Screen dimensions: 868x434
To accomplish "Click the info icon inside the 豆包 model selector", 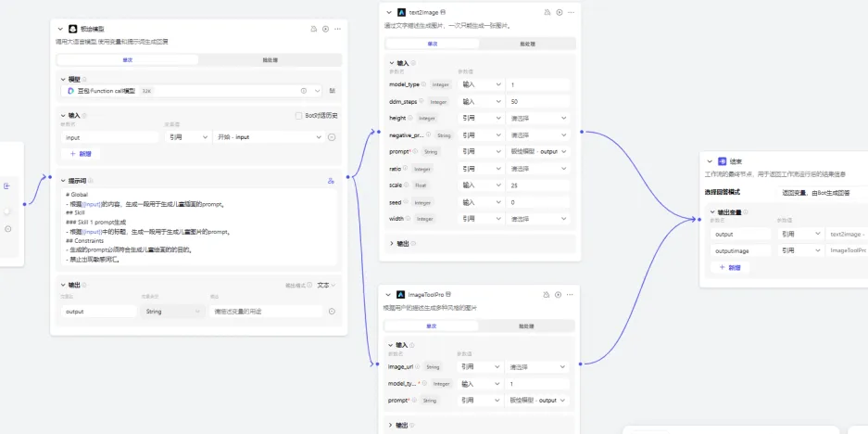I will coord(303,90).
